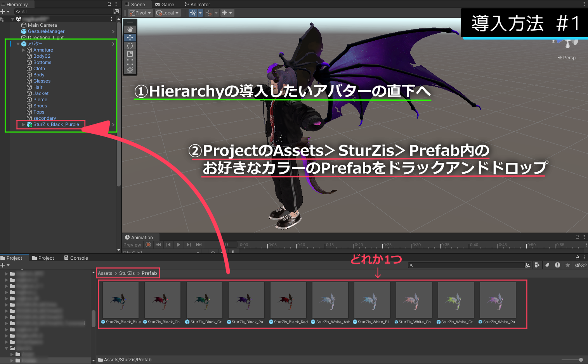Click the + create button in the Hierarchy
Viewport: 588px width, 364px height.
pos(3,11)
